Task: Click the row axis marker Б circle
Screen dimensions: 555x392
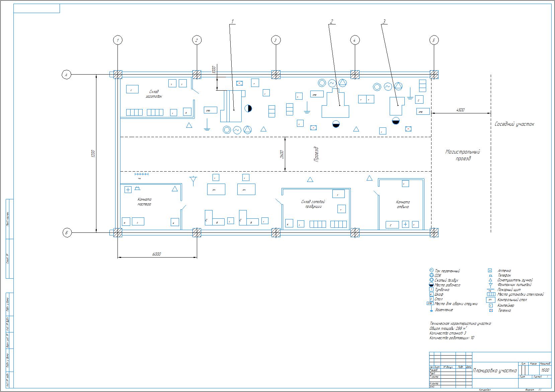Action: pos(67,233)
